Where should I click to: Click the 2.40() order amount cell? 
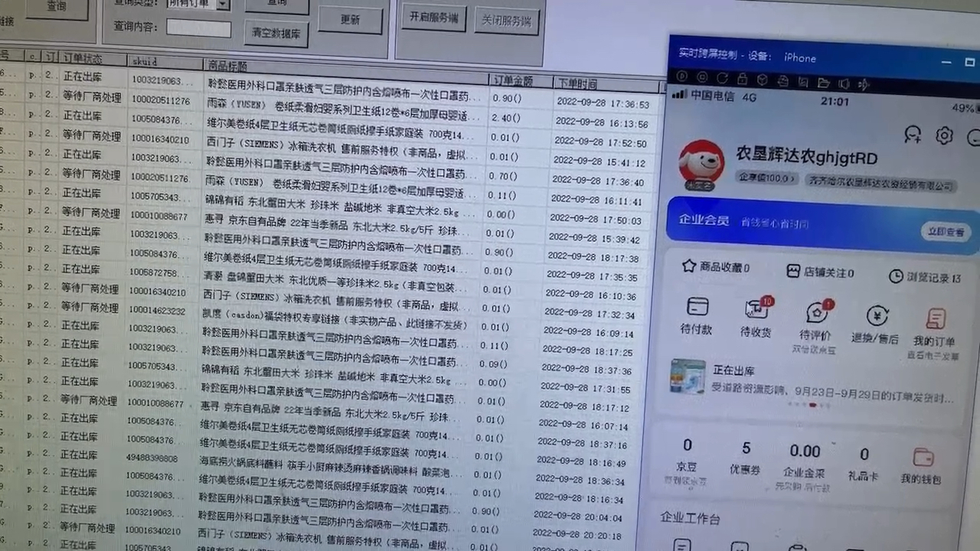click(505, 118)
